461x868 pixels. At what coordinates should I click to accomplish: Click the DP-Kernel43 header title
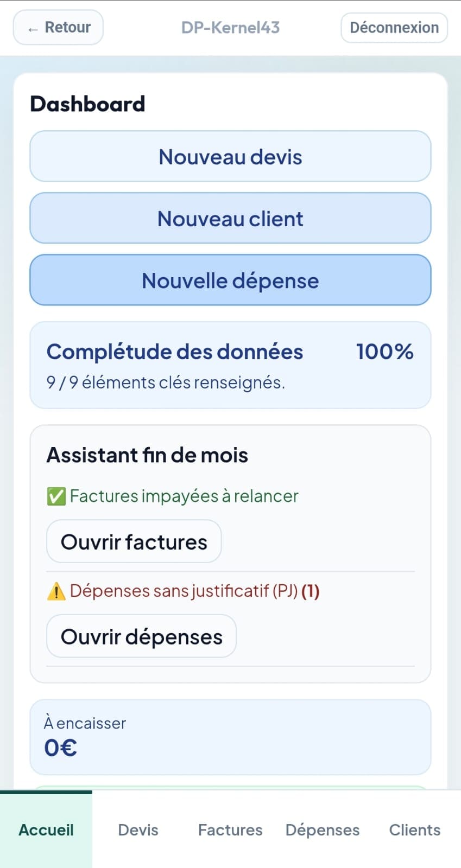point(230,28)
